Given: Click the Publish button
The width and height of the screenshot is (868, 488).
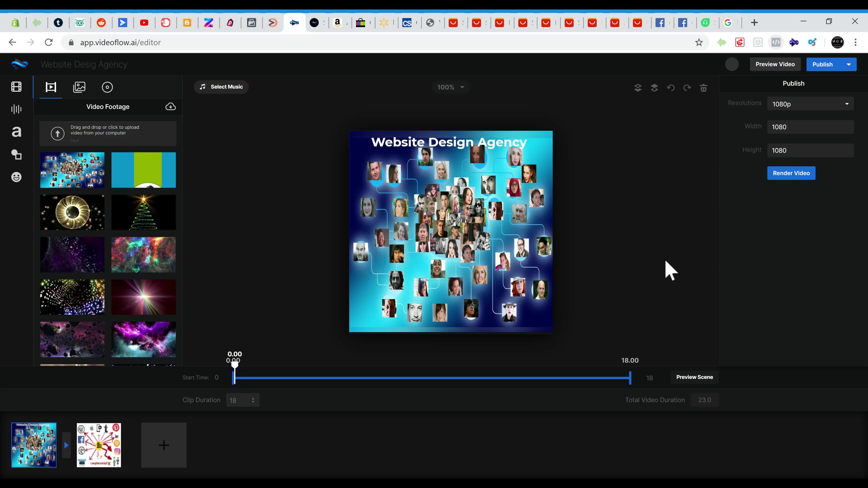Looking at the screenshot, I should (823, 64).
